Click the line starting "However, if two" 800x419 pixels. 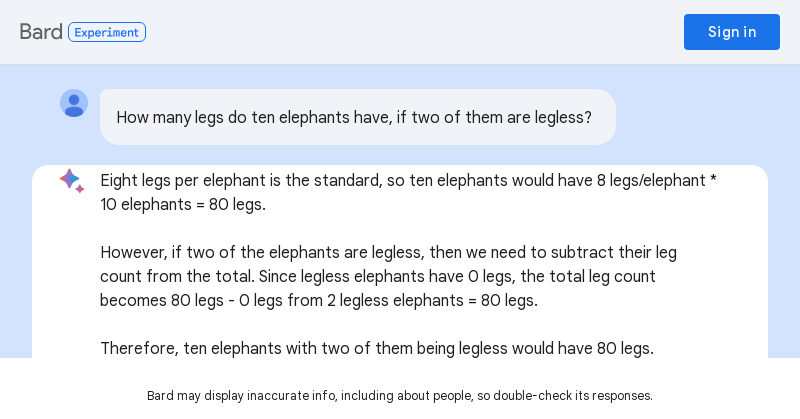click(388, 253)
